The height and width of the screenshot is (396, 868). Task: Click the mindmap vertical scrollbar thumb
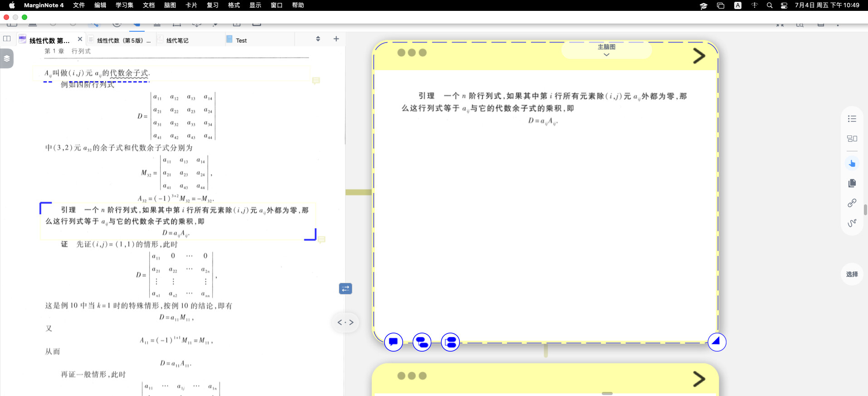coord(865,209)
